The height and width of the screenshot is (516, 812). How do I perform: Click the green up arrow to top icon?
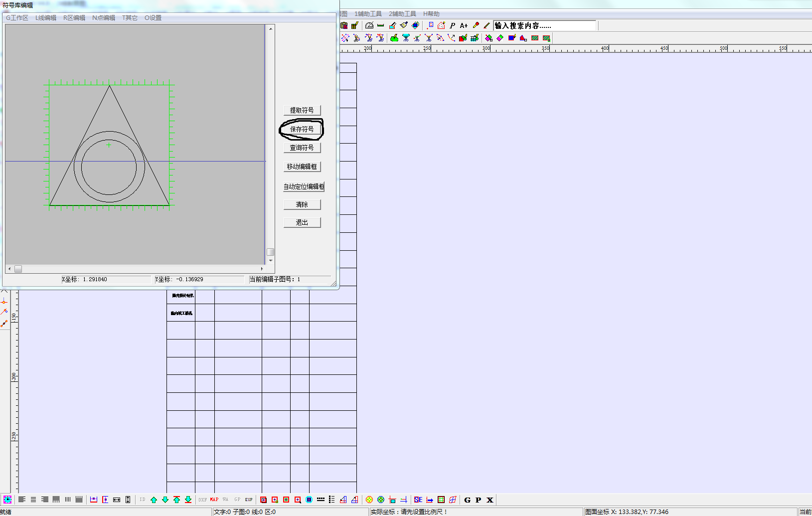176,500
